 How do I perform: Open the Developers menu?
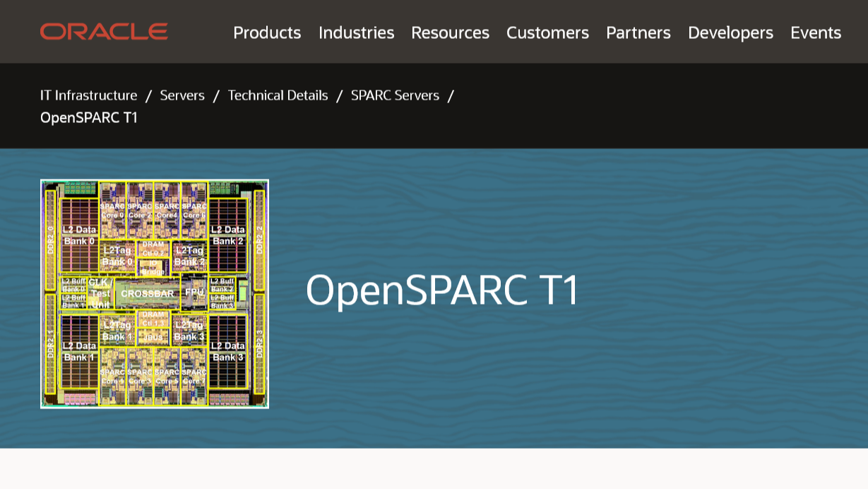pyautogui.click(x=731, y=33)
